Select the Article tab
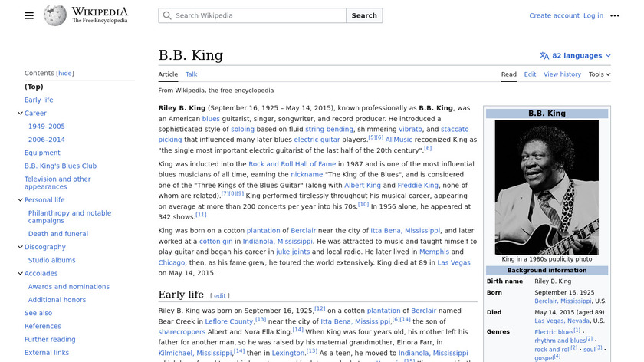Screen dimensions: 644x362 coord(168,74)
